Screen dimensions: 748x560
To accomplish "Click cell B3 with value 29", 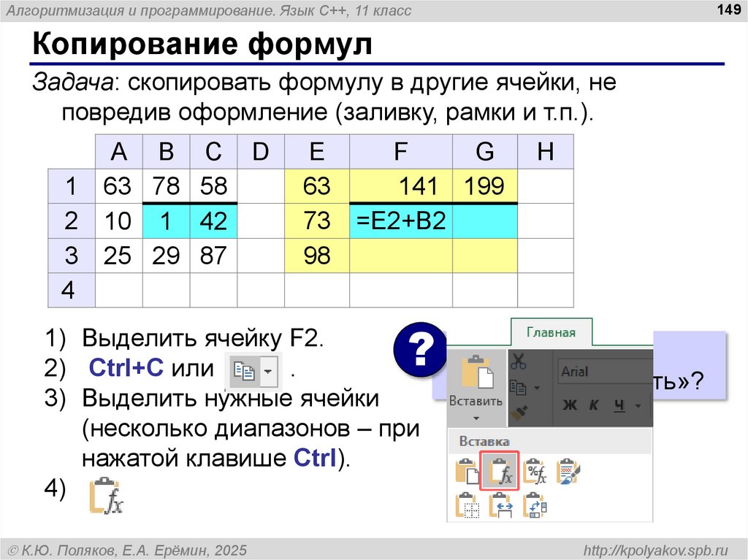I will click(x=166, y=256).
